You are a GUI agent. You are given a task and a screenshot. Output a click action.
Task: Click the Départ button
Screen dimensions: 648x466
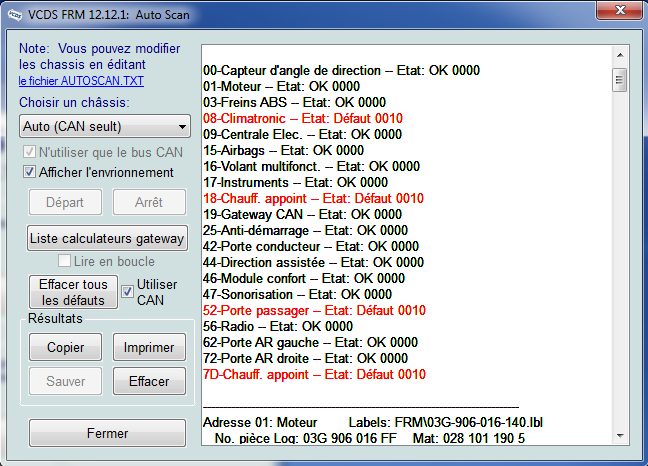point(65,202)
